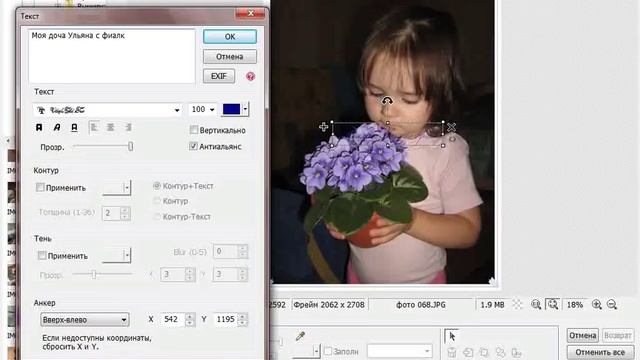This screenshot has height=360, width=640.
Task: Click the blue text color swatch
Action: [231, 109]
